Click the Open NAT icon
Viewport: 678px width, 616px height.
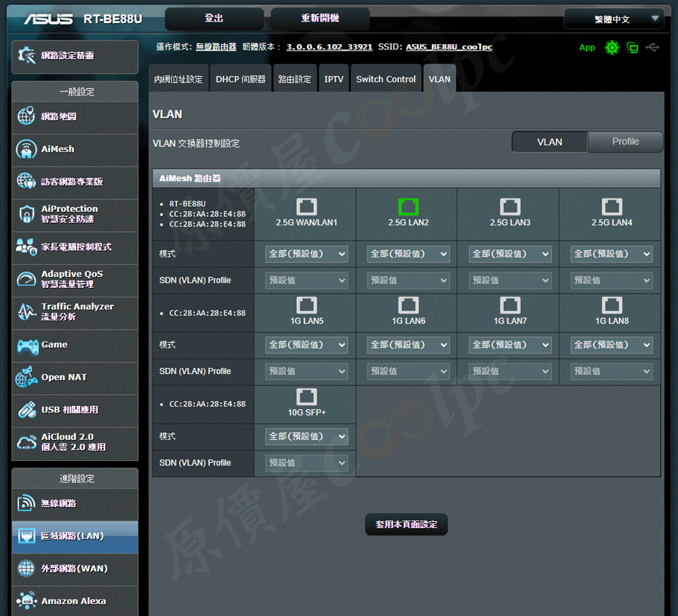coord(26,377)
